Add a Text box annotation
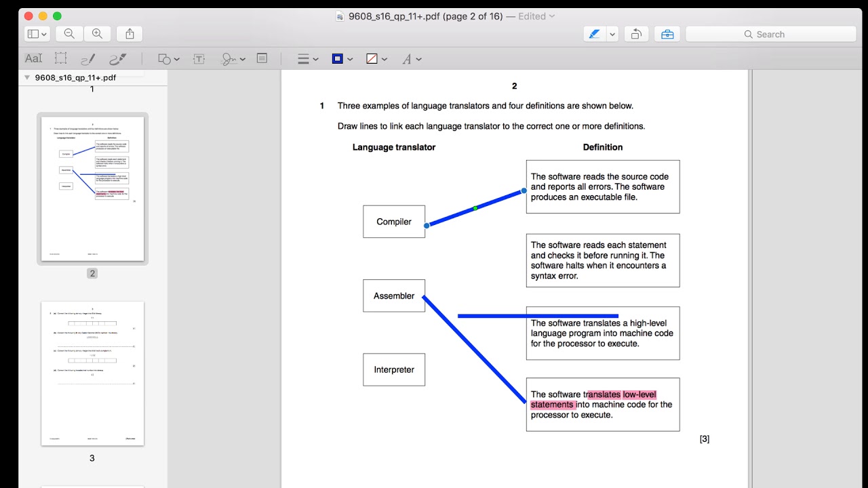The height and width of the screenshot is (488, 868). (x=199, y=59)
